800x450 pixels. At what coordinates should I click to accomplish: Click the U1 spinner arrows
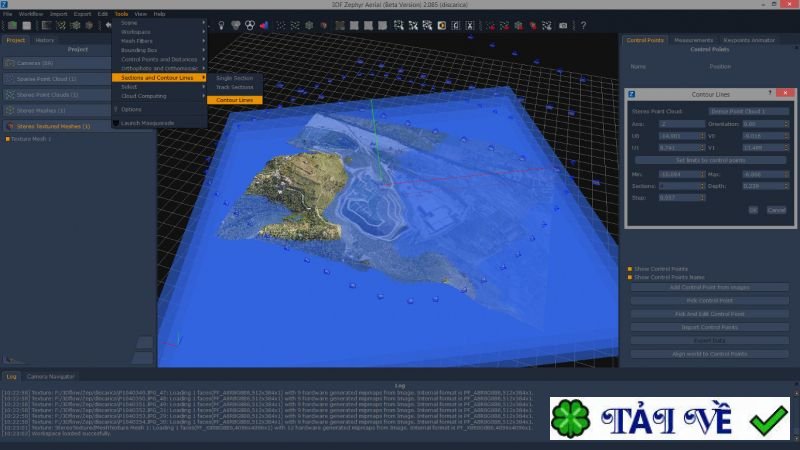[x=702, y=148]
